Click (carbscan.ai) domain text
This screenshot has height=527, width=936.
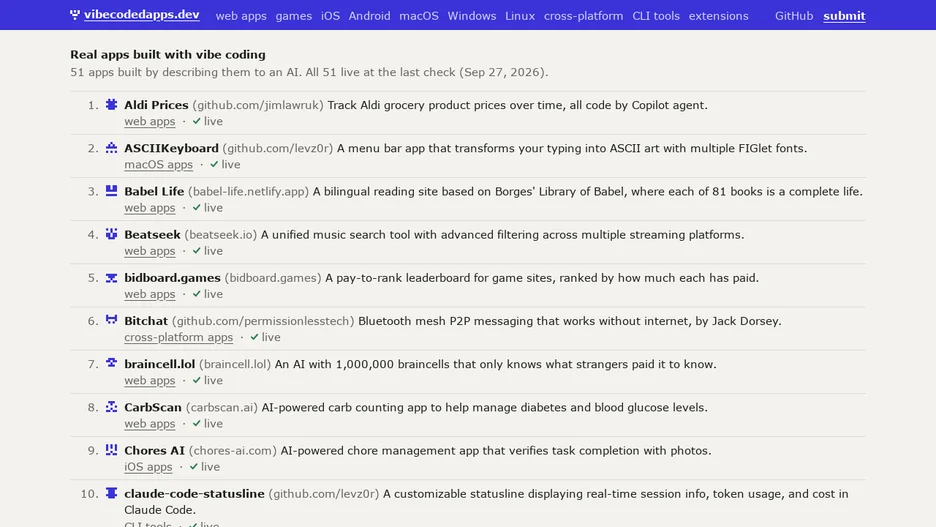tap(221, 407)
